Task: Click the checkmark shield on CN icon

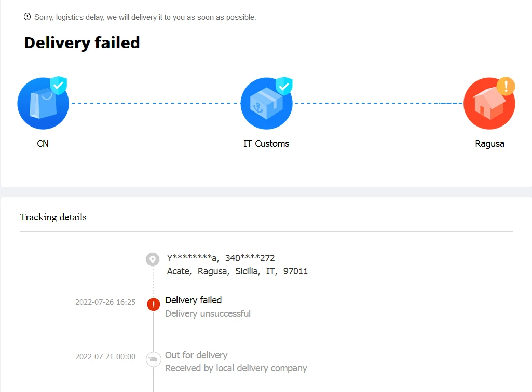Action: tap(59, 85)
